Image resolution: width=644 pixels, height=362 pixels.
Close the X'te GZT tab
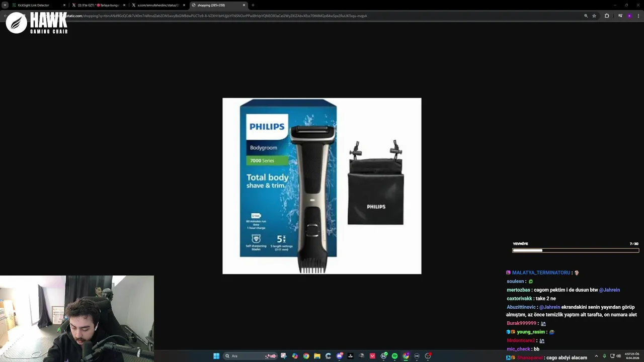point(124,5)
